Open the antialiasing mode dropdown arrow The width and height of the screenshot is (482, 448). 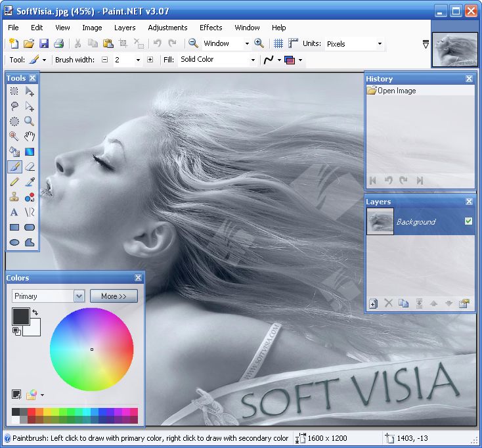pos(279,60)
